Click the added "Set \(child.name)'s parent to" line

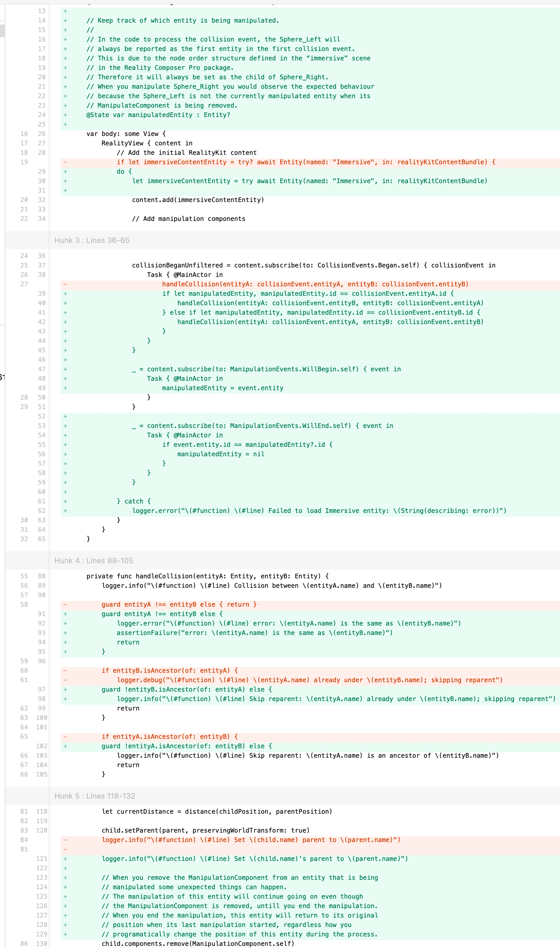(255, 859)
